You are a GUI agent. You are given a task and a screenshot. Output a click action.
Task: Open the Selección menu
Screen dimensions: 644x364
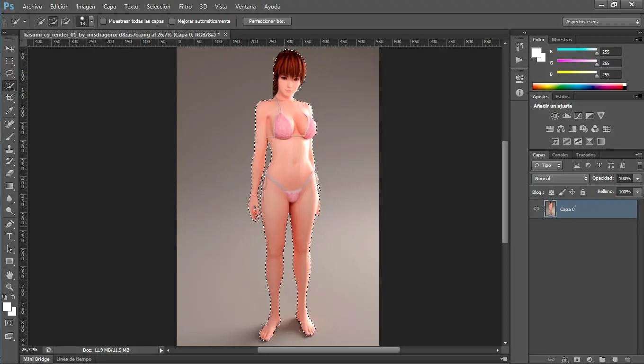click(x=159, y=7)
